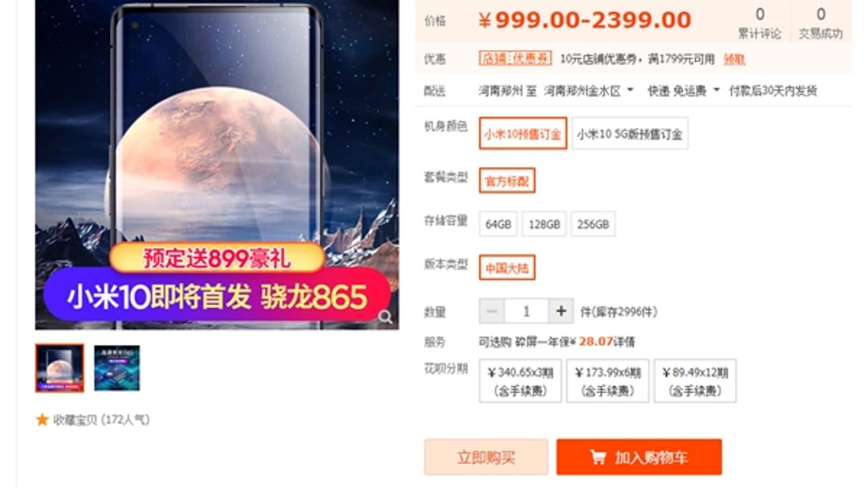Choose the 128GB storage option
This screenshot has height=488, width=868.
(544, 224)
